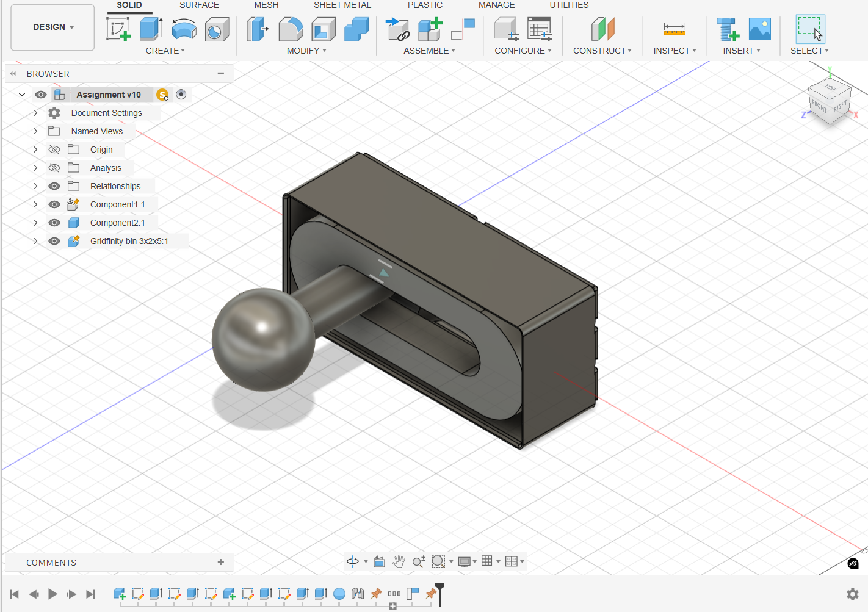
Task: Select the Extrude tool
Action: [x=151, y=29]
